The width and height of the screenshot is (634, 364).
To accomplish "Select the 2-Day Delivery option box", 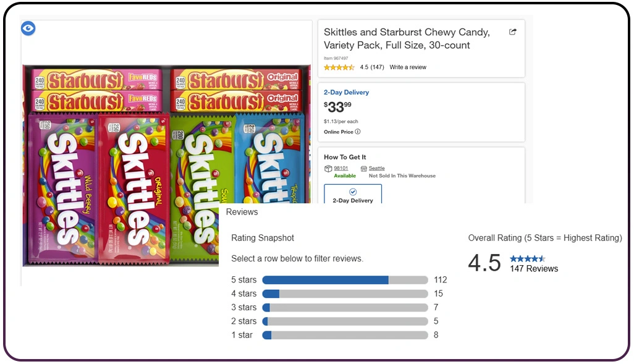I will (353, 194).
